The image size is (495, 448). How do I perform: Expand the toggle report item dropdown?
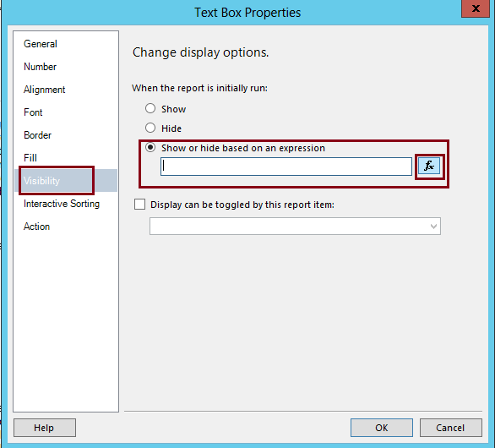pyautogui.click(x=295, y=226)
